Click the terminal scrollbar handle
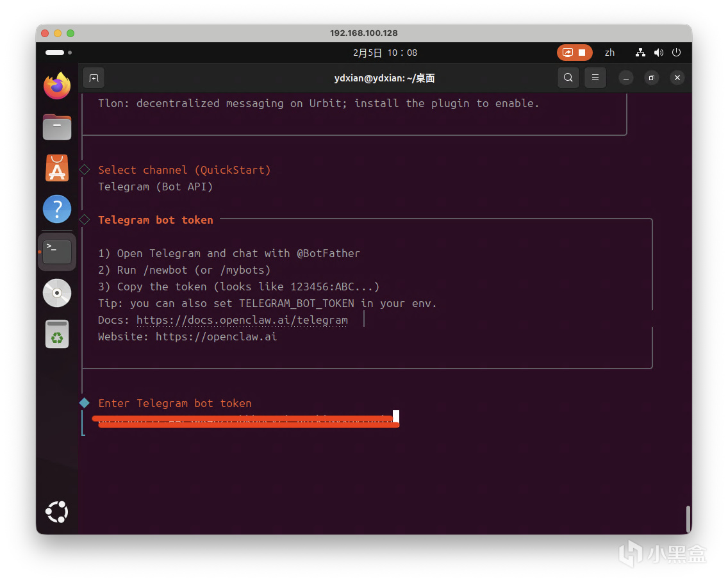728x582 pixels. (x=688, y=519)
